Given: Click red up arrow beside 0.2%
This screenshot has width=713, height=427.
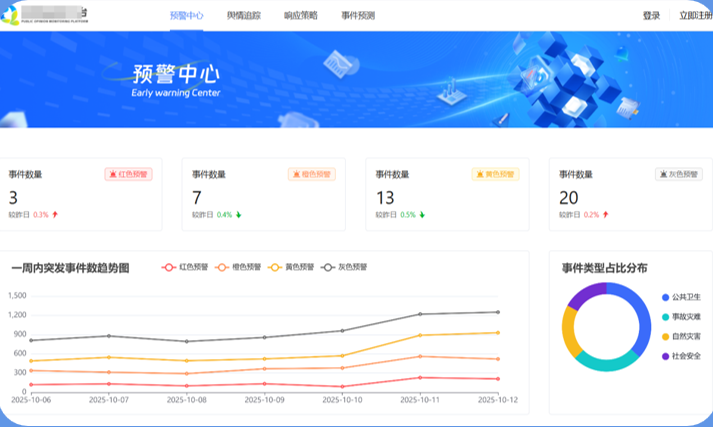Looking at the screenshot, I should [x=605, y=215].
